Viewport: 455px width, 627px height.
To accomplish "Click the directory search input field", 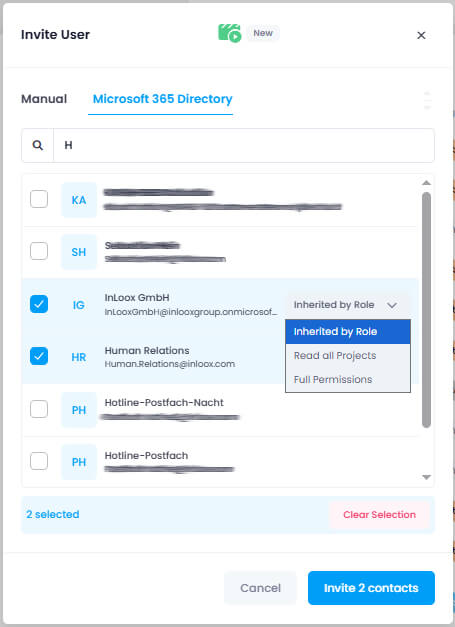I will [244, 145].
